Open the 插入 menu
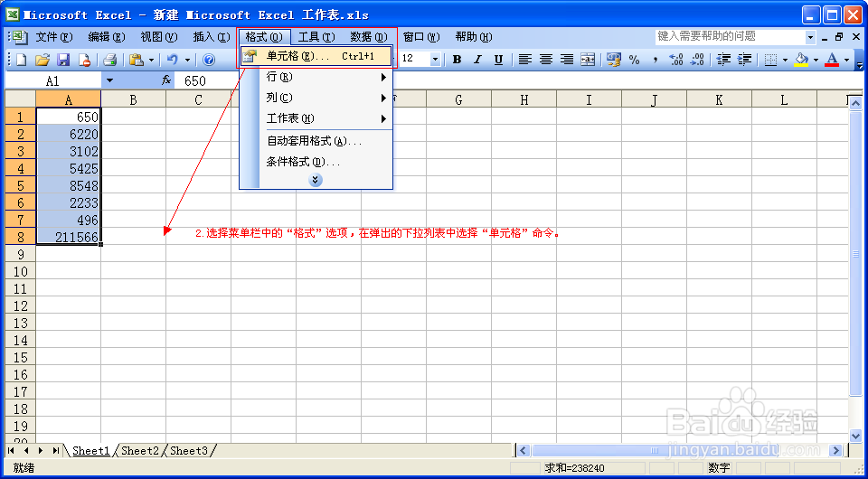868x479 pixels. (212, 37)
